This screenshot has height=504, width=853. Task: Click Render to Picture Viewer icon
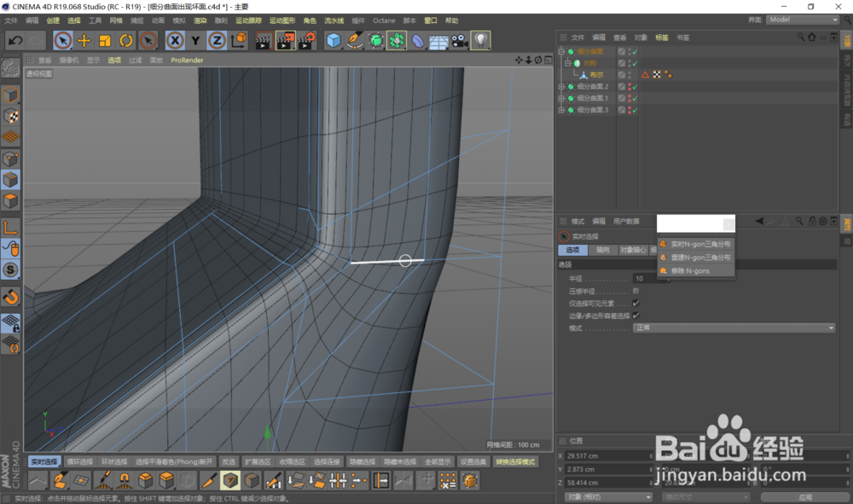click(285, 41)
